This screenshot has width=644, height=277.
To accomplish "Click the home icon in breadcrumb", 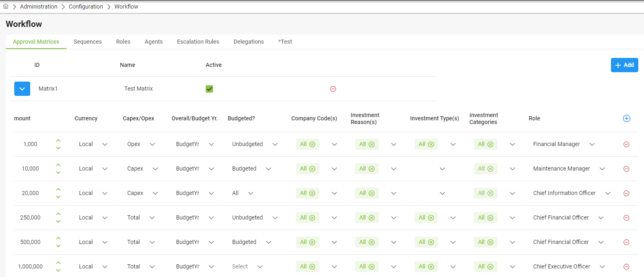I will click(x=6, y=7).
